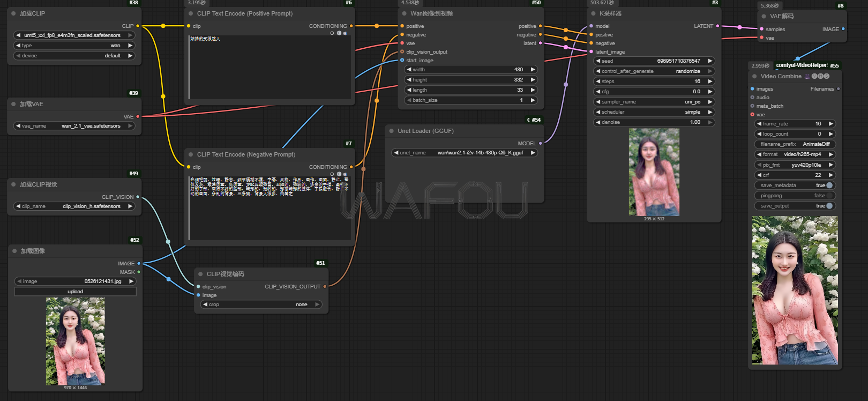Open the sampler_name dropdown uni_pc
The width and height of the screenshot is (868, 401).
pyautogui.click(x=654, y=102)
